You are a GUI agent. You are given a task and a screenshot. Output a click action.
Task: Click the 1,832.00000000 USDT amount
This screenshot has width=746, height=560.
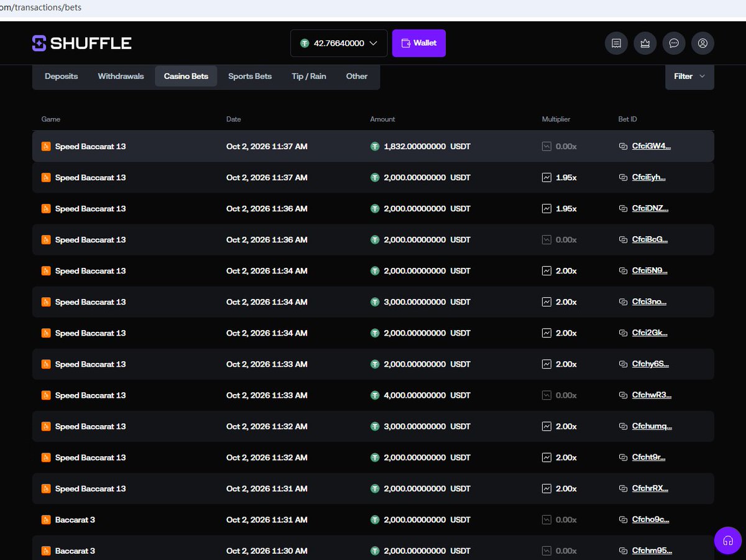tap(427, 147)
